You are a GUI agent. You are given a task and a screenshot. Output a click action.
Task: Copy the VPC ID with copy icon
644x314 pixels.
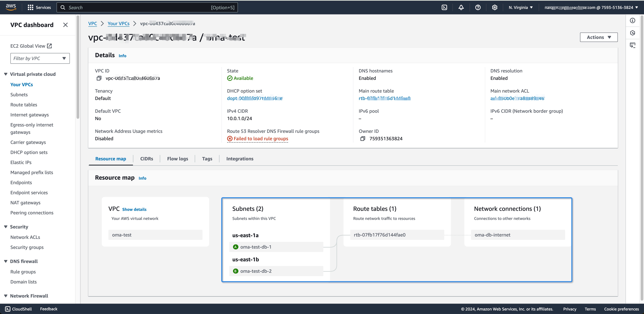click(x=99, y=78)
